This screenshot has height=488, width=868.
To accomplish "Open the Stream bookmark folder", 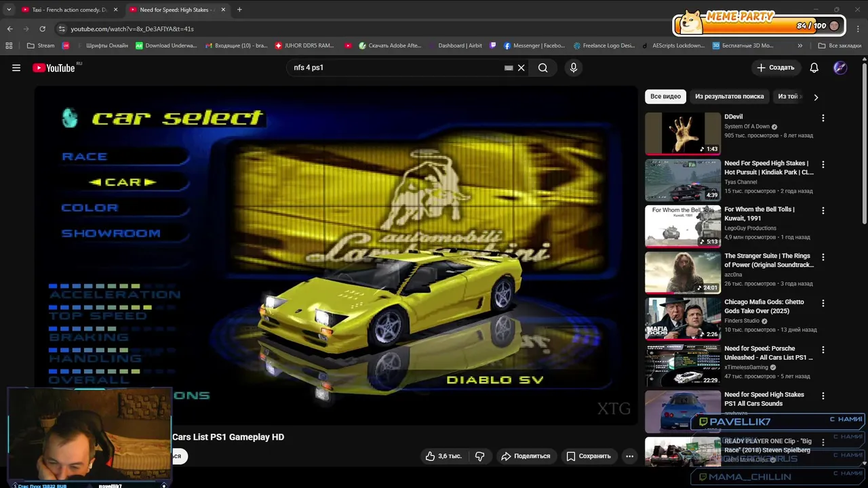I will (41, 45).
